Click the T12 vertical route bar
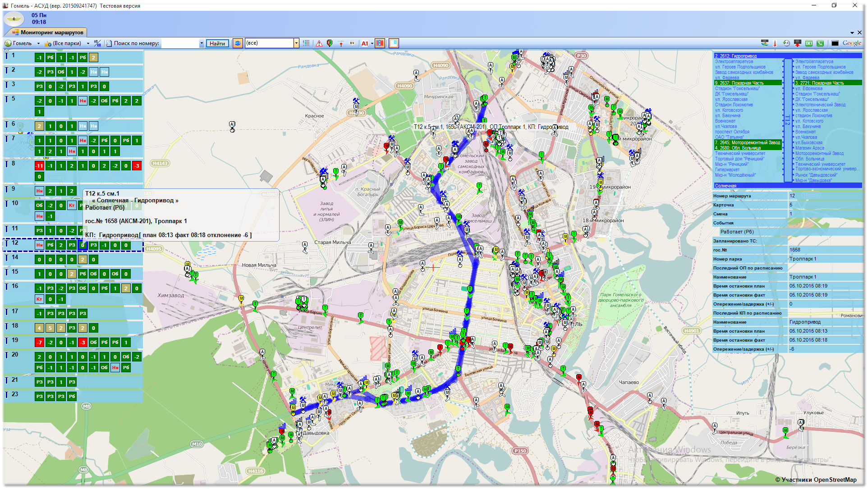Screen dimensions: 868x489 pos(788,120)
